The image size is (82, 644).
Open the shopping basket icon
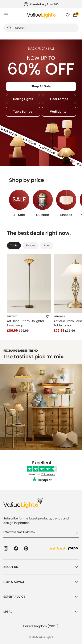(x=75, y=15)
